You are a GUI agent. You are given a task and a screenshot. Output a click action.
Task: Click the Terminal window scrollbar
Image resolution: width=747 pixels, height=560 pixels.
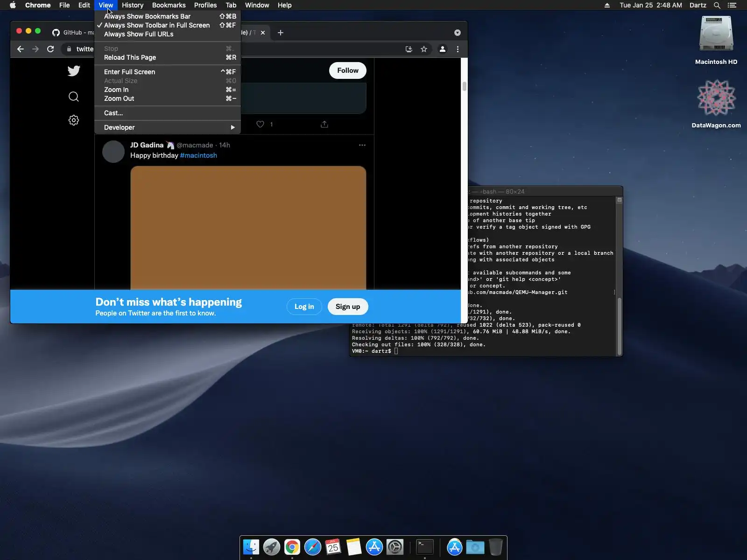[620, 326]
